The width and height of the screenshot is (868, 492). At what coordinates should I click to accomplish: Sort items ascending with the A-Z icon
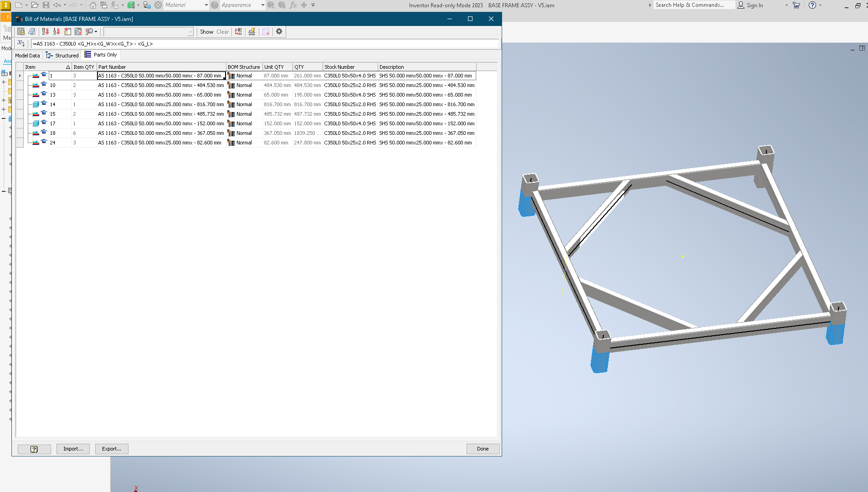click(45, 31)
